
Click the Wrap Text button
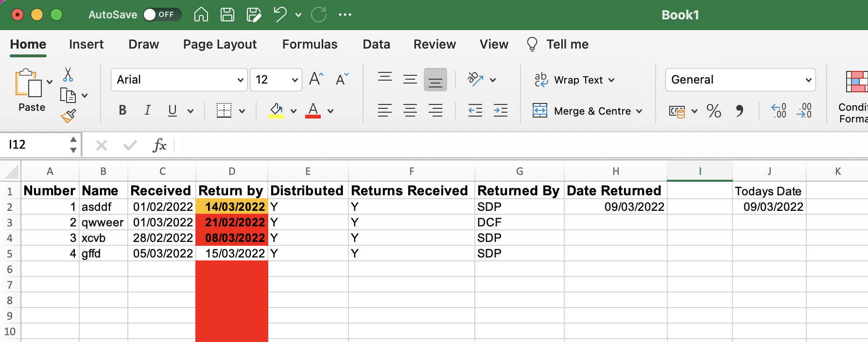574,80
